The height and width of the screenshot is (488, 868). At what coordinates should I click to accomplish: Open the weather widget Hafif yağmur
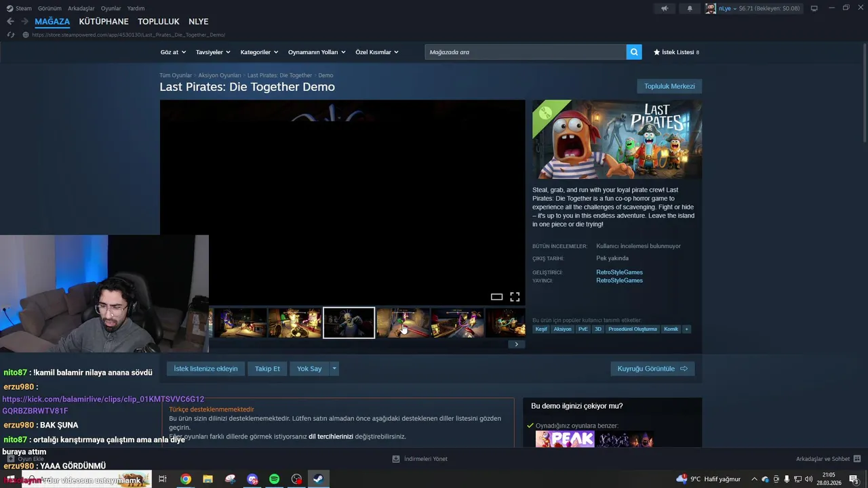point(709,479)
